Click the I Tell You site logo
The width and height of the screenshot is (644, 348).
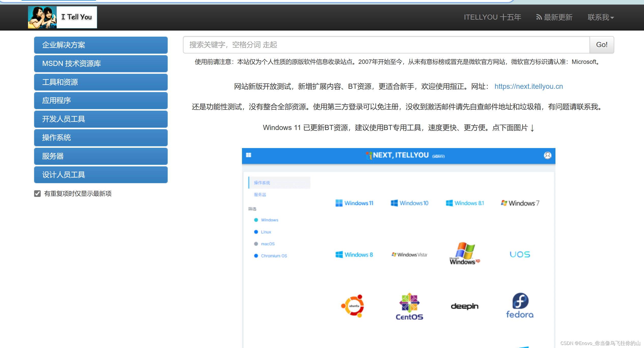point(62,17)
